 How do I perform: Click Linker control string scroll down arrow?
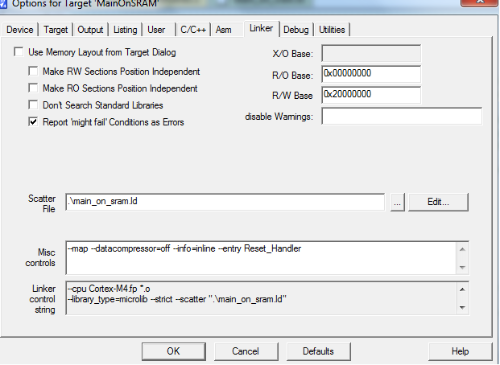462,307
